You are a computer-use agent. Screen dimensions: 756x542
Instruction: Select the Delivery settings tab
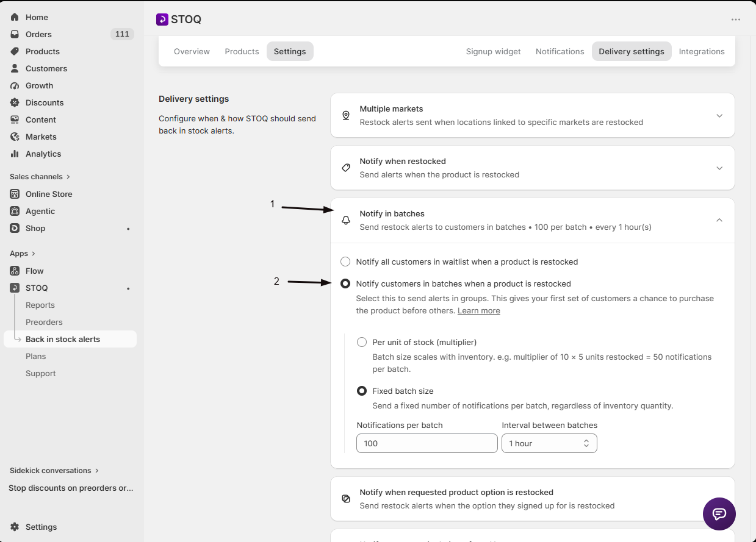coord(632,51)
